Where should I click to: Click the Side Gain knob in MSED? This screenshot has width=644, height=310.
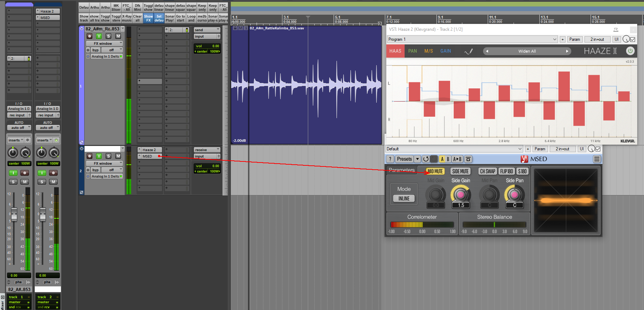pyautogui.click(x=461, y=194)
